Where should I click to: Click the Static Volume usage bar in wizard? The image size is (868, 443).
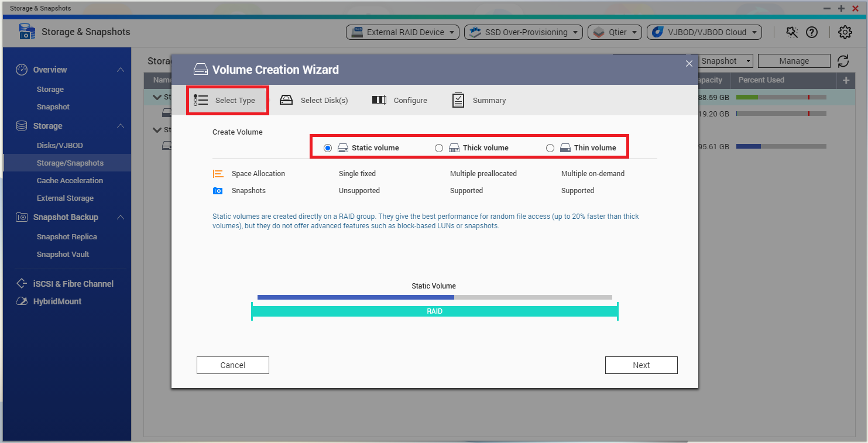pos(434,297)
